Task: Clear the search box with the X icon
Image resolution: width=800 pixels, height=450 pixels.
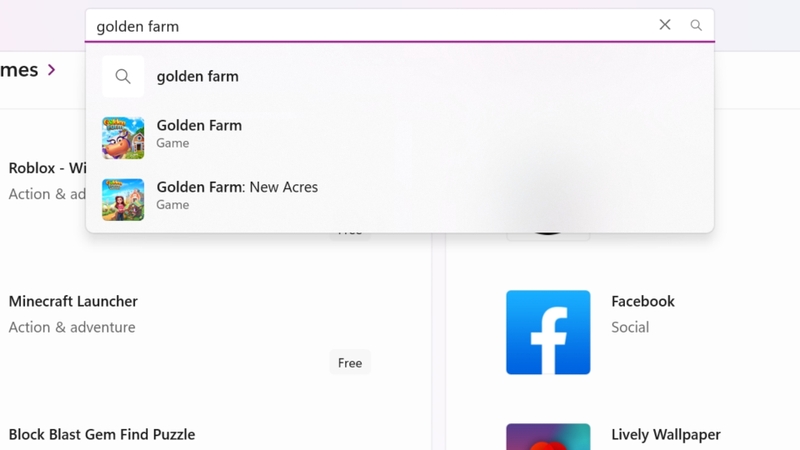Action: 664,25
